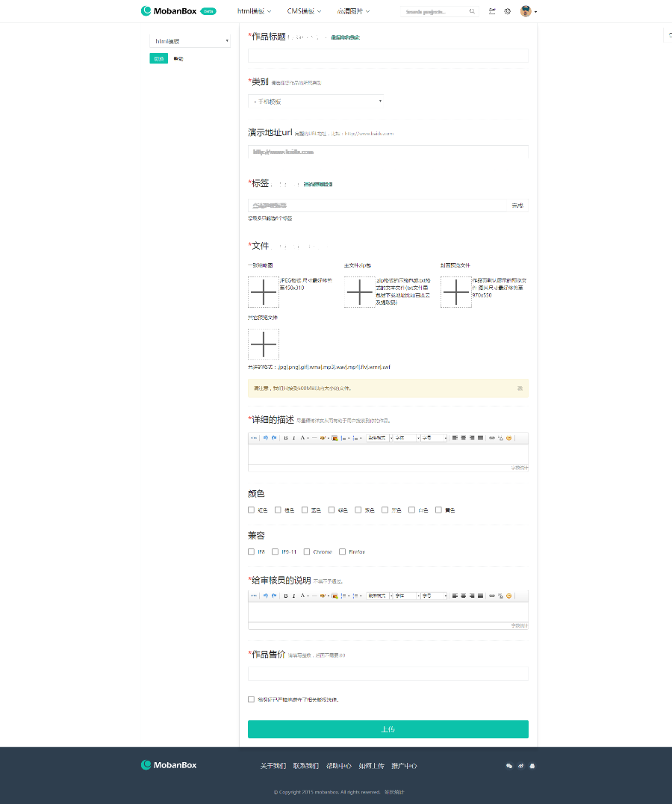
Task: Check the 绿色 color checkbox
Action: (x=332, y=510)
